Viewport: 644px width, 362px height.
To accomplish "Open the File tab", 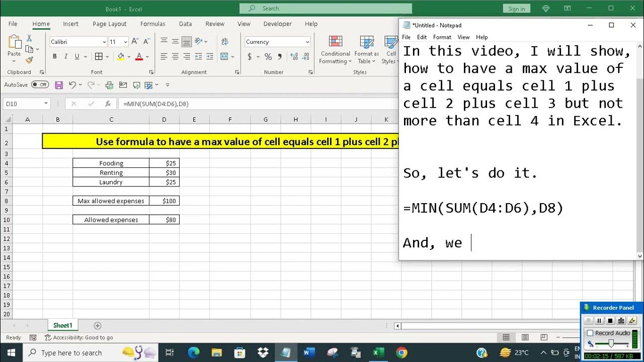I will click(x=13, y=24).
